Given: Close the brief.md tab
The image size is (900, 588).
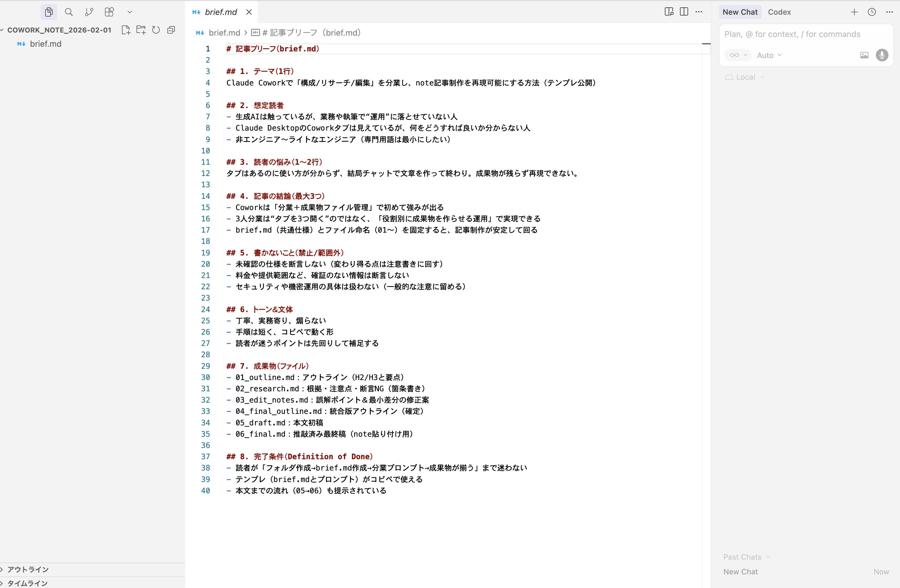Looking at the screenshot, I should (249, 12).
